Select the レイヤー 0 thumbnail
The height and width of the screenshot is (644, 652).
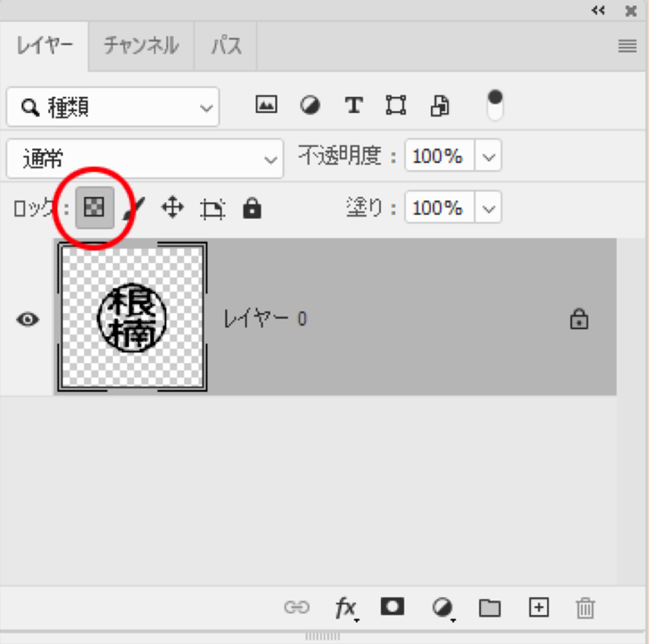tap(133, 317)
